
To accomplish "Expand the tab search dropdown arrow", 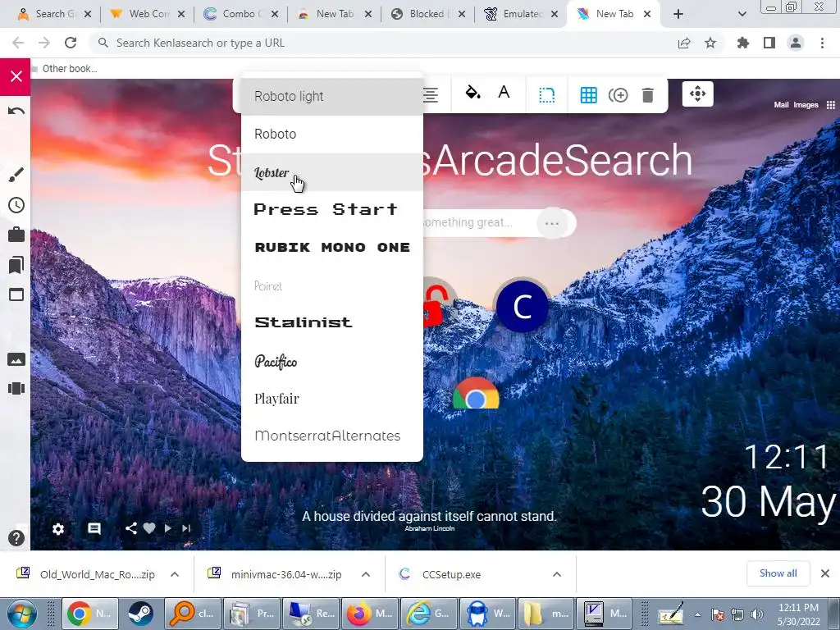I will tap(742, 14).
